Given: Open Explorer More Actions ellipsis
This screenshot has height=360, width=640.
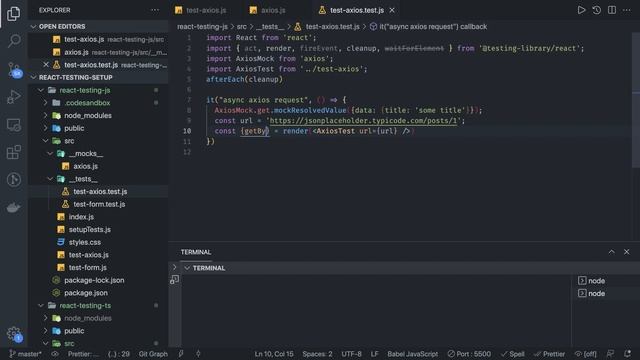Looking at the screenshot, I should tap(155, 10).
